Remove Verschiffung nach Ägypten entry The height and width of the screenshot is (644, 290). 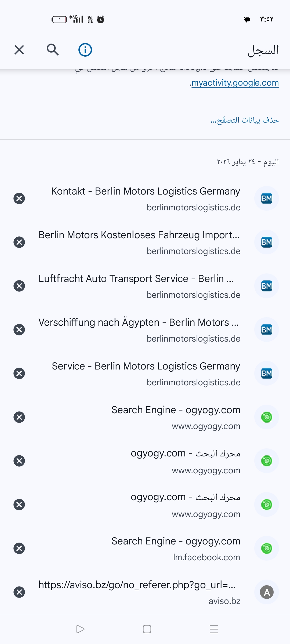(x=19, y=330)
